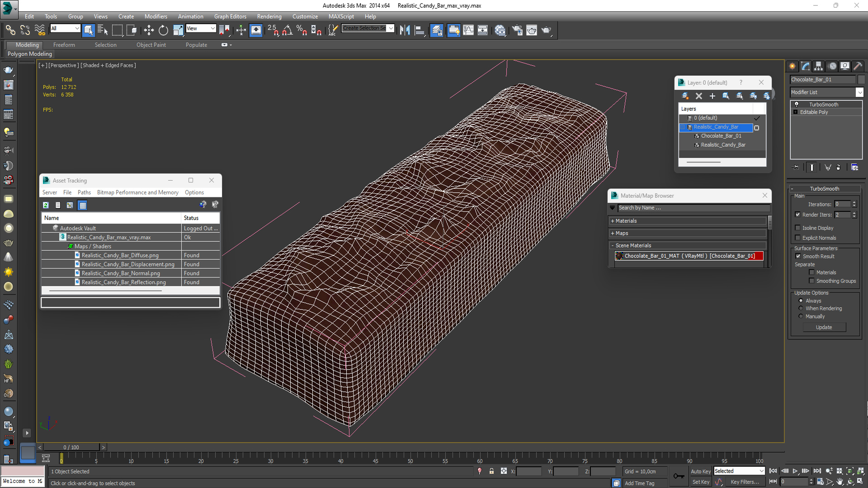Toggle the Angle Snap icon

[288, 30]
